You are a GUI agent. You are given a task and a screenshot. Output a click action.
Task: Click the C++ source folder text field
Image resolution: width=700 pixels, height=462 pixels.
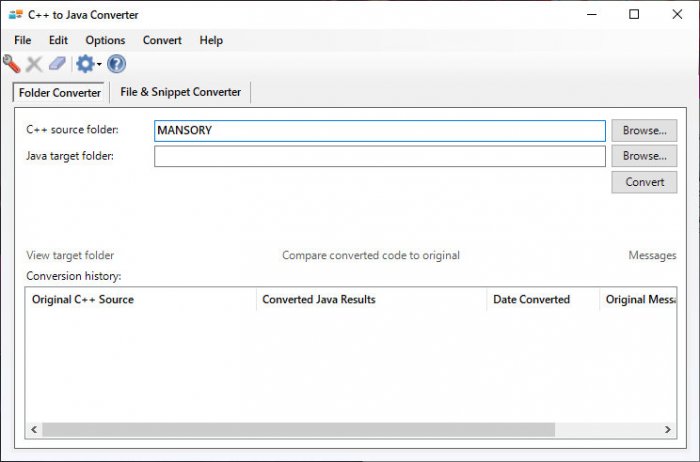click(380, 131)
